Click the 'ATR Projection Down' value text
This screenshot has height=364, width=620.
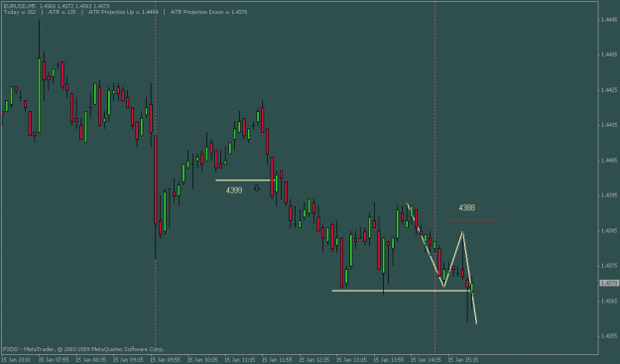coord(208,12)
